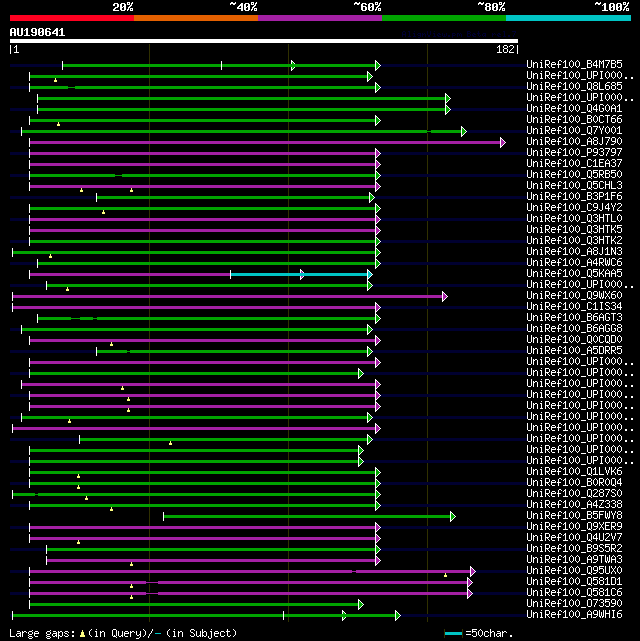
Task: Select the UniRef100_Q9WX60 label
Action: (x=574, y=296)
